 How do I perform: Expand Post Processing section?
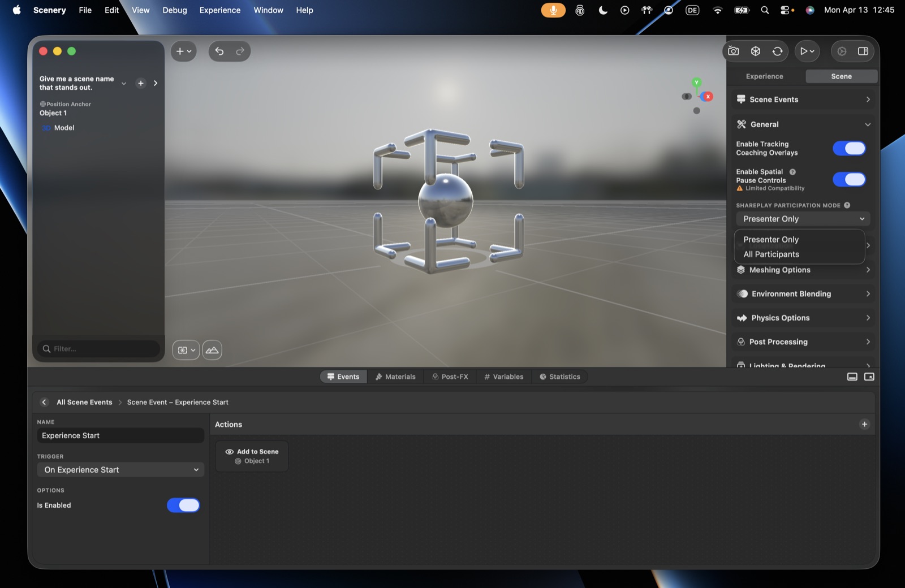[803, 341]
